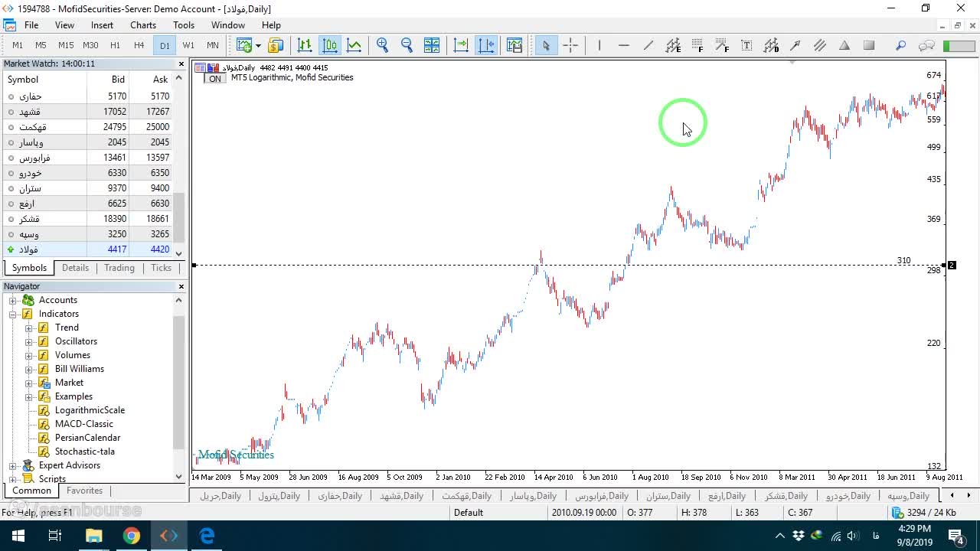Switch to Ticks tab in Market Watch
The width and height of the screenshot is (980, 551).
(x=161, y=268)
